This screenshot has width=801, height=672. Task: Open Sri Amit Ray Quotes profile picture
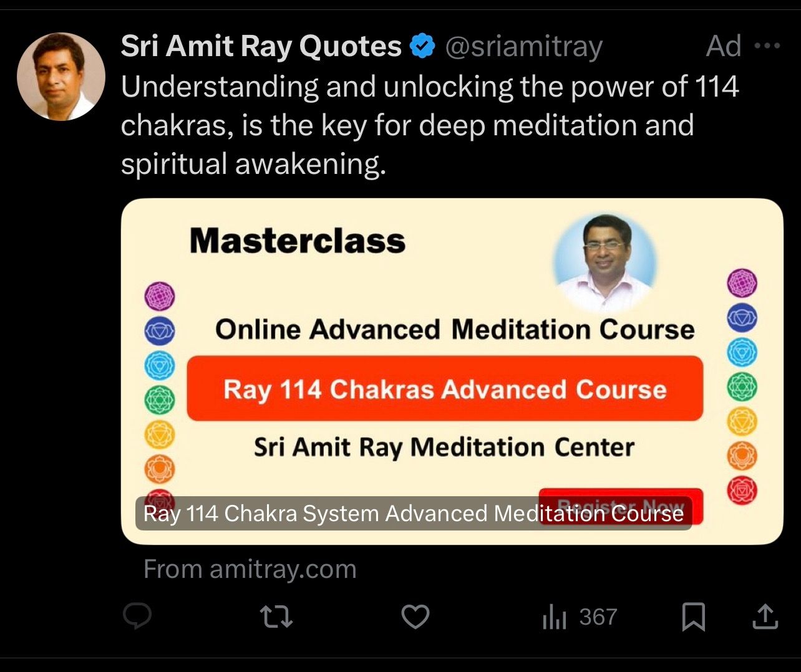tap(61, 76)
